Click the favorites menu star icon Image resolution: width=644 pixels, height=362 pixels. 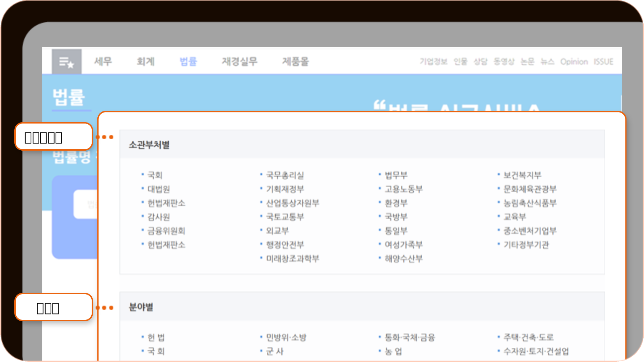[x=67, y=62]
